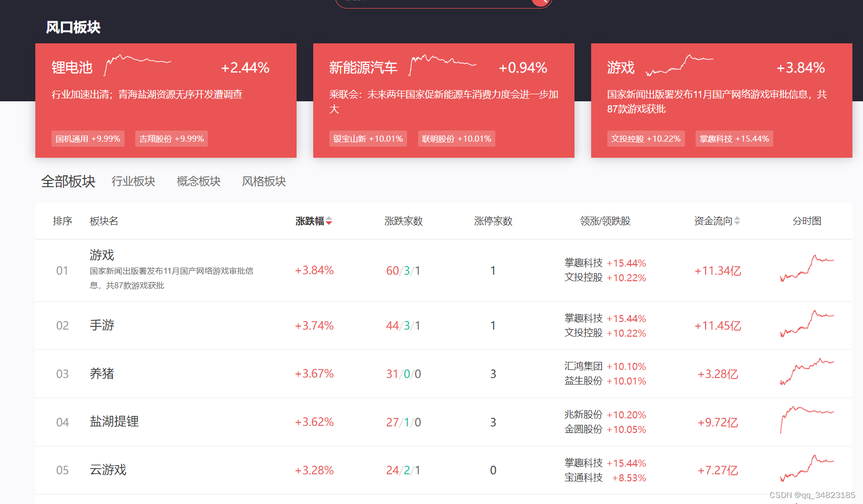Switch to 风格板块 tab
This screenshot has width=863, height=504.
click(x=264, y=181)
